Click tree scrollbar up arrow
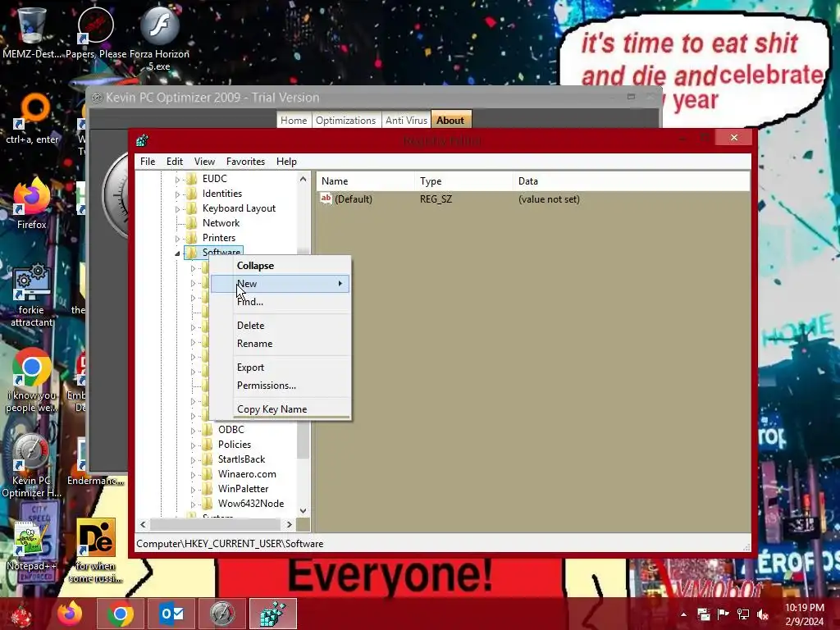 pyautogui.click(x=304, y=179)
